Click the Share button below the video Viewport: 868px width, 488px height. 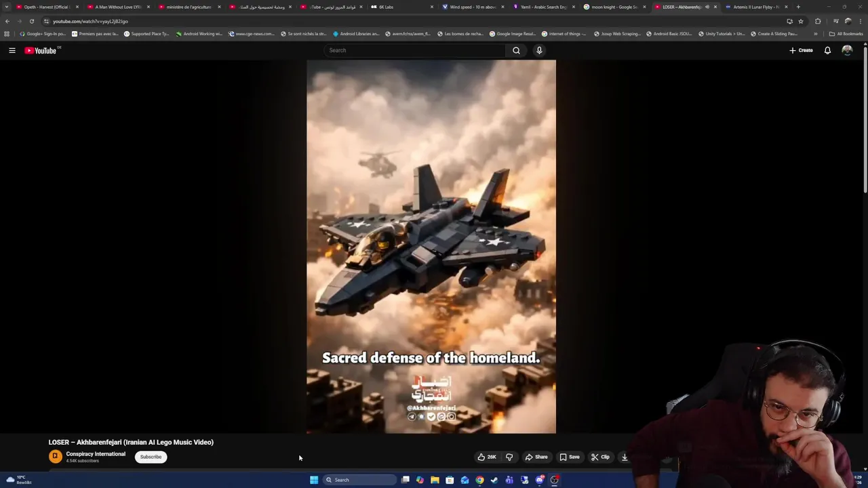pyautogui.click(x=536, y=457)
